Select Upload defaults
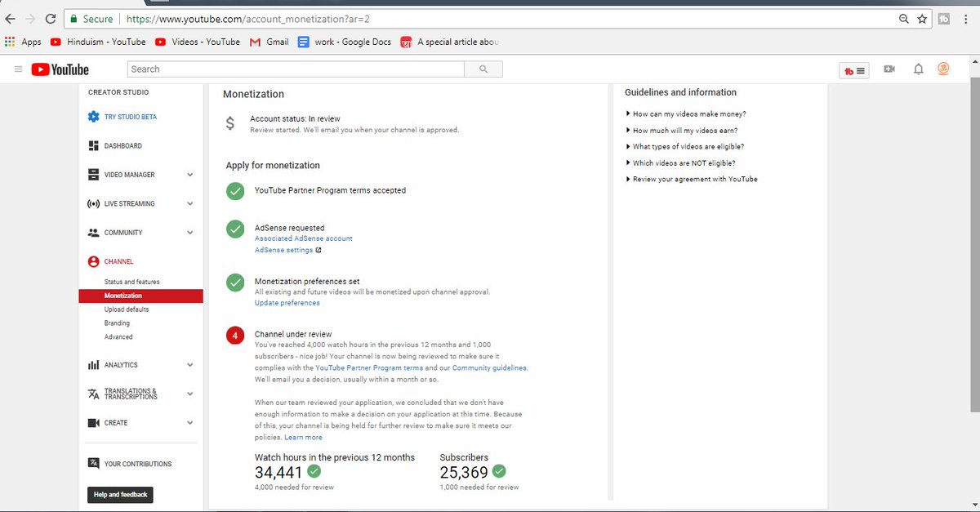 pos(127,309)
